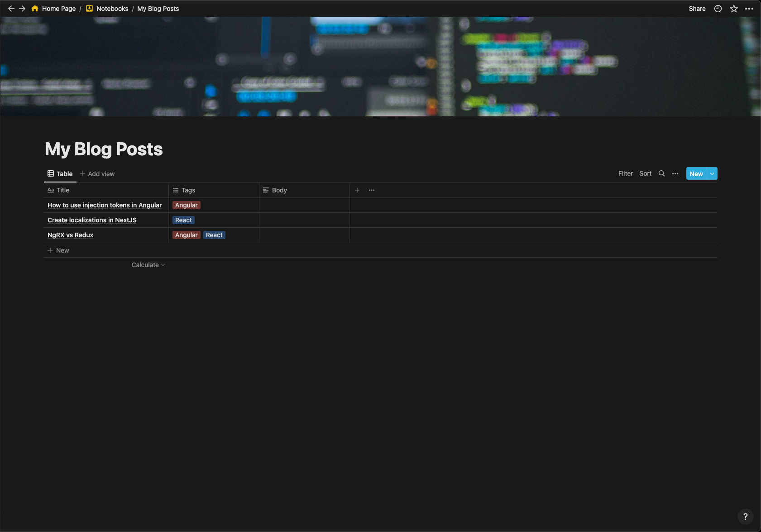Image resolution: width=761 pixels, height=532 pixels.
Task: Expand the New button dropdown arrow
Action: [711, 173]
